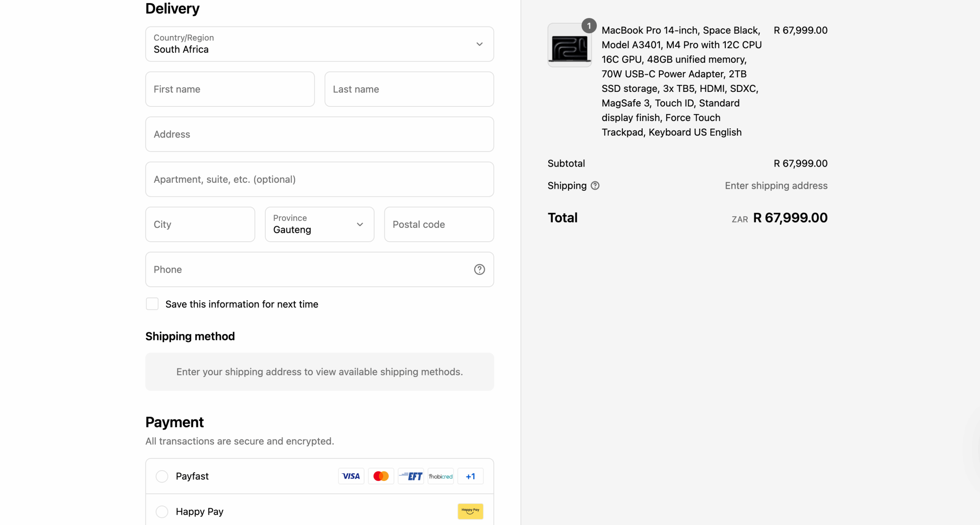This screenshot has width=980, height=525.
Task: Select the Enter shipping address text
Action: coord(776,186)
